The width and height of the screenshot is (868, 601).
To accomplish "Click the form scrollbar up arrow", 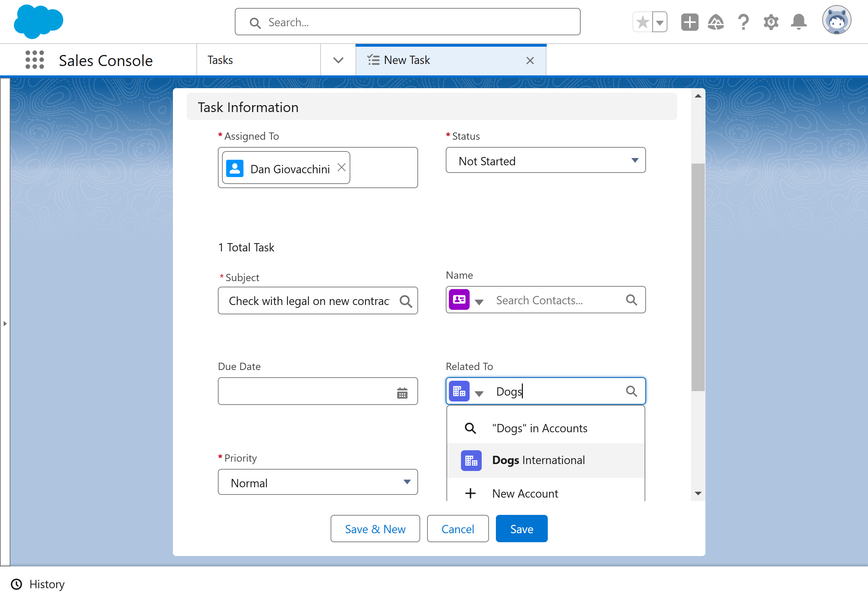I will point(698,96).
